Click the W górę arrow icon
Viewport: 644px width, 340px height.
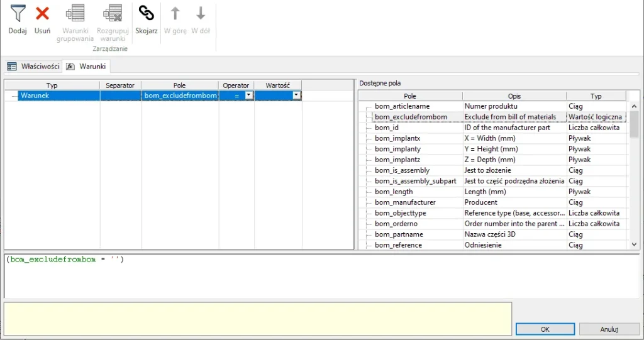click(x=175, y=13)
